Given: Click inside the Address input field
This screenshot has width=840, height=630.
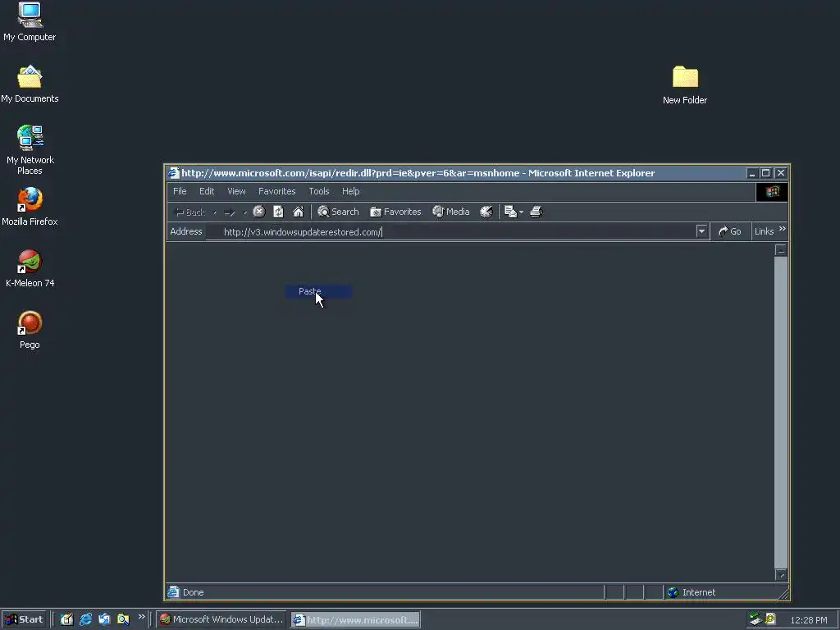Looking at the screenshot, I should 450,232.
